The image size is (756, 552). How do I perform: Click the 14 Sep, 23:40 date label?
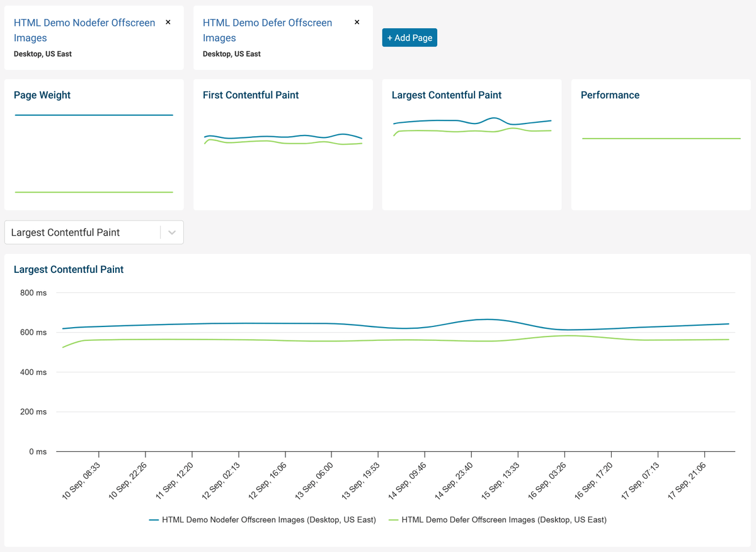(454, 481)
